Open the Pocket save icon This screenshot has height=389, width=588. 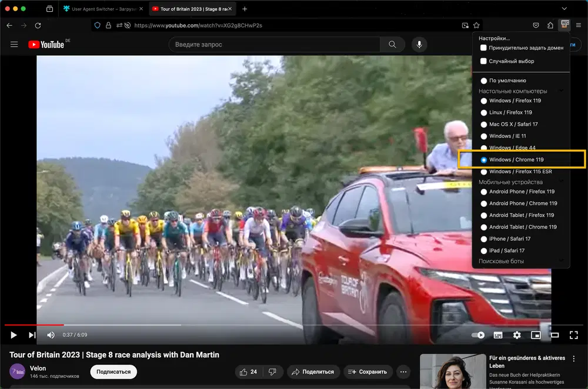[536, 25]
